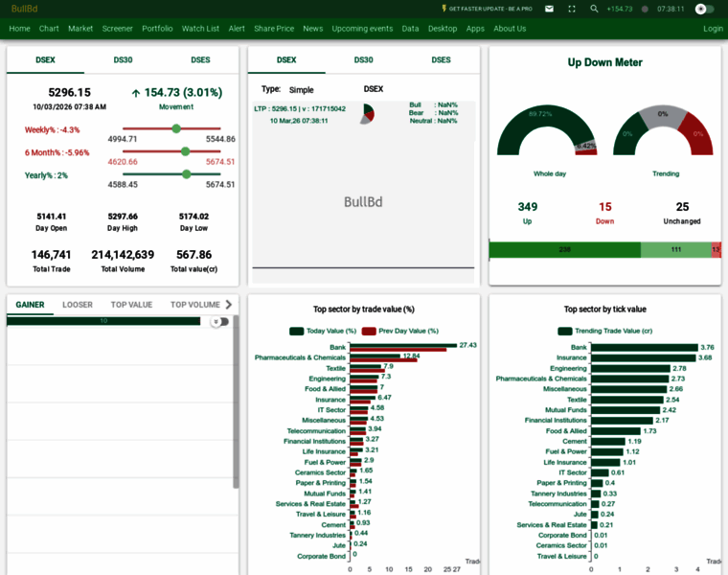
Task: Click the 15 Down count
Action: coord(605,207)
